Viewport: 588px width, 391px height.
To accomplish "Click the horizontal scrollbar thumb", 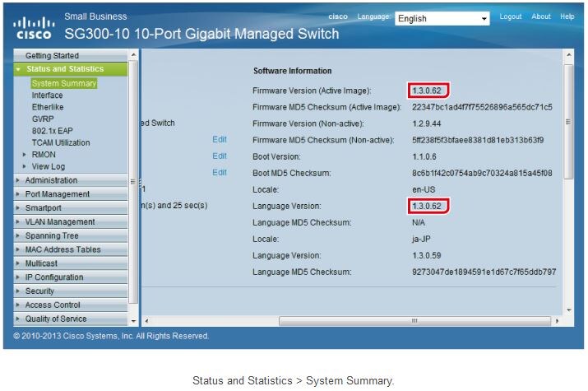I will 414,320.
